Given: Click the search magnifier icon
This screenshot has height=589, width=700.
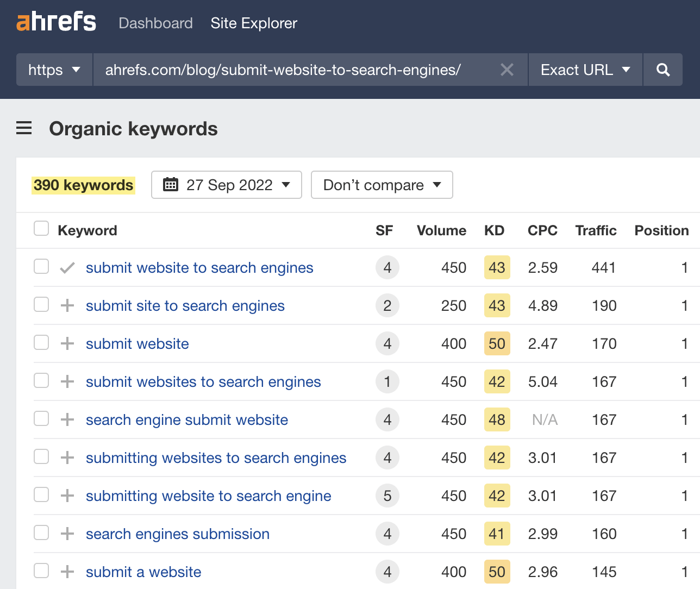Looking at the screenshot, I should (662, 70).
